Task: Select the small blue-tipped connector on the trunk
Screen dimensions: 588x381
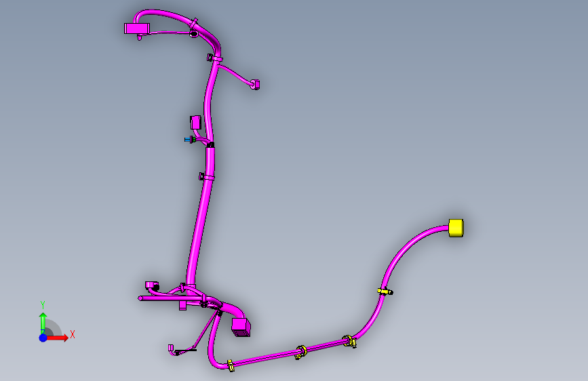Action: [189, 140]
